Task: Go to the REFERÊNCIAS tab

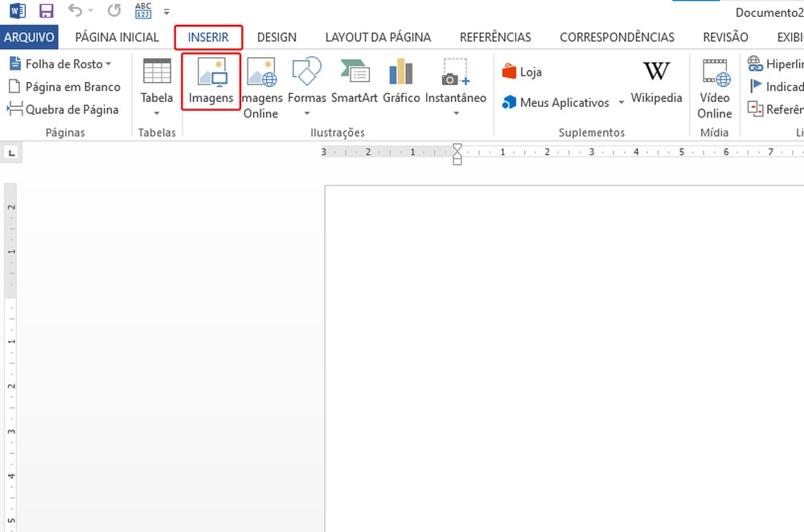Action: [495, 37]
